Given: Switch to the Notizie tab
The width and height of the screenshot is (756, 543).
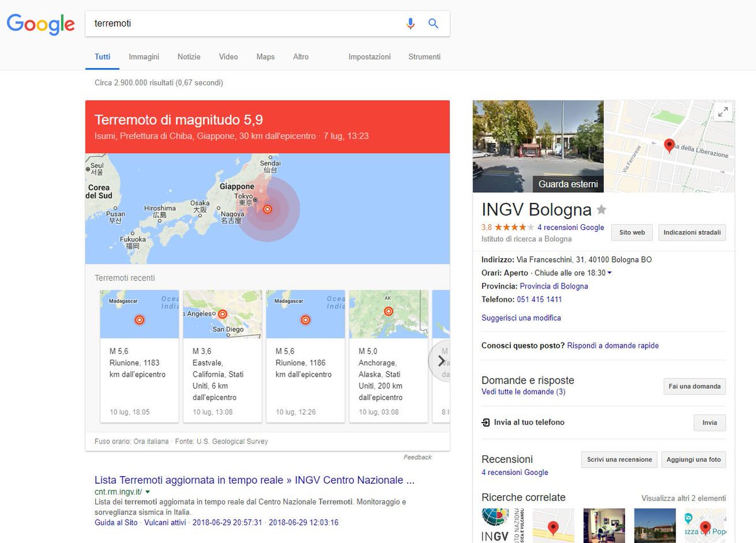Looking at the screenshot, I should pyautogui.click(x=189, y=57).
